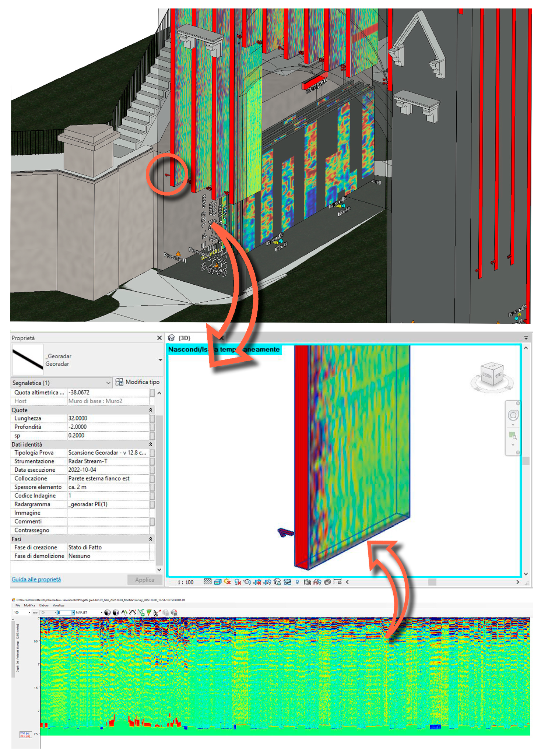
Task: Click the 3D view house icon on tab
Action: click(x=171, y=338)
